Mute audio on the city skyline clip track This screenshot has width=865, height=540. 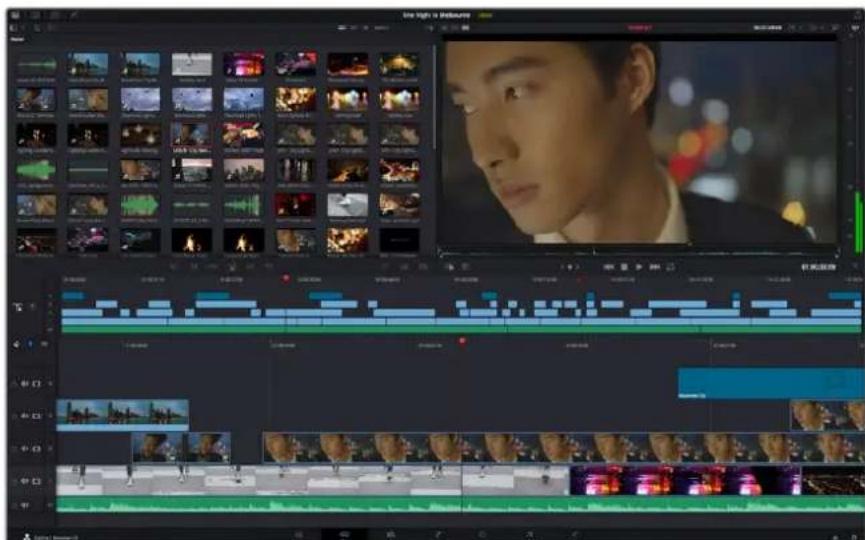pyautogui.click(x=25, y=416)
